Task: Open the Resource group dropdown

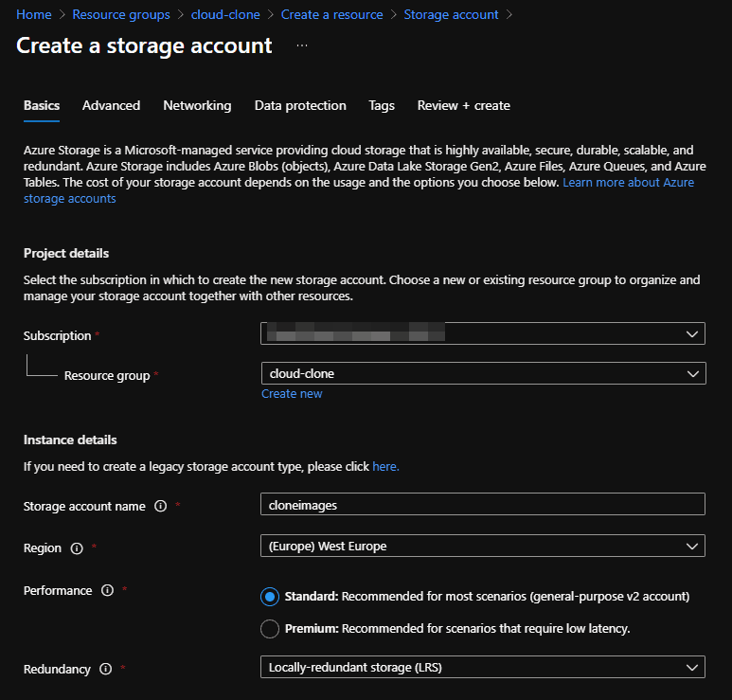Action: [x=483, y=373]
